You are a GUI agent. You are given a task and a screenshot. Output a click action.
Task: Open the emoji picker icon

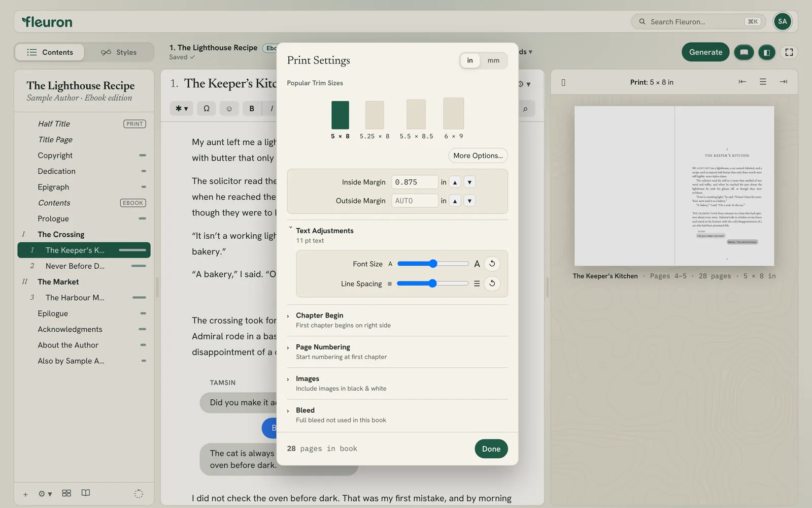[x=229, y=108]
